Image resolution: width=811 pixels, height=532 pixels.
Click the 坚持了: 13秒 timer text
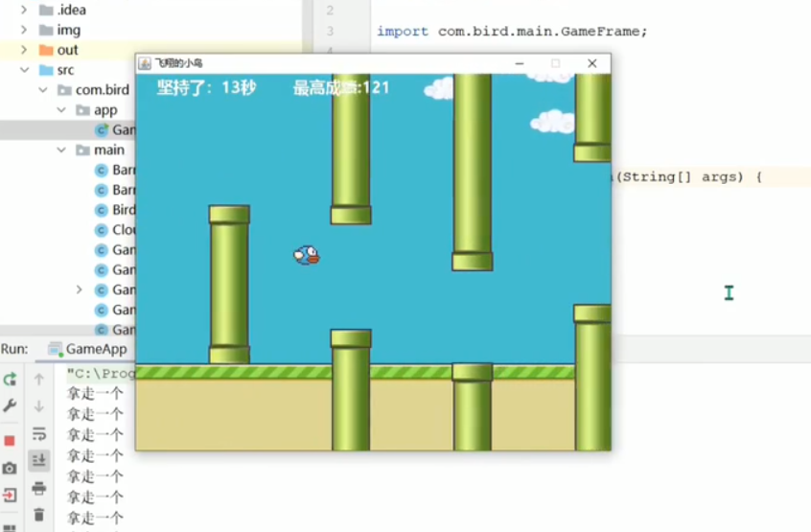(206, 87)
